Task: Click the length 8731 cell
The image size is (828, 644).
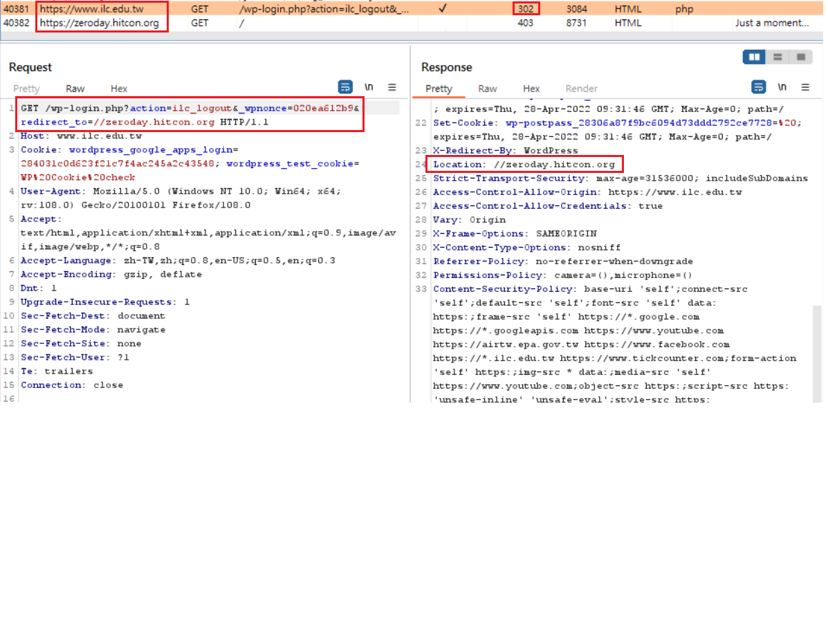Action: [577, 23]
